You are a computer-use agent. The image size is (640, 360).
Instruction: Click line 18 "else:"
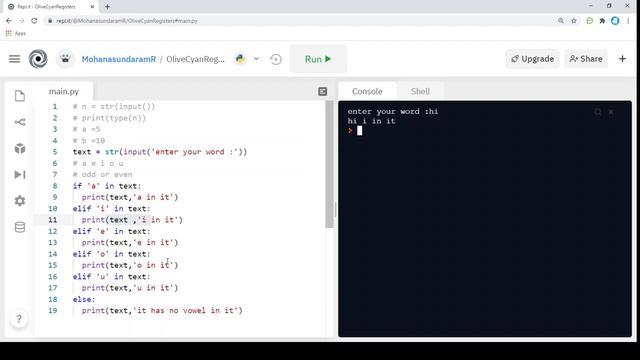coord(84,299)
